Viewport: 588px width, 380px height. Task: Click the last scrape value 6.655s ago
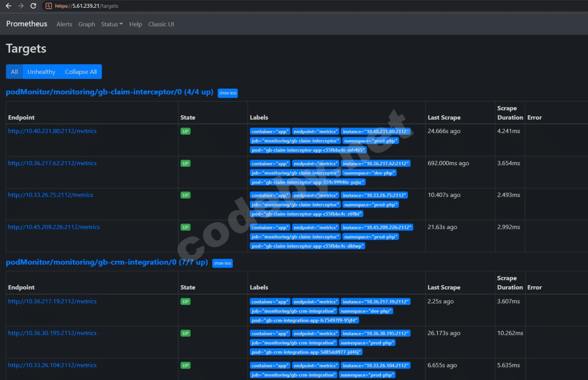click(x=442, y=365)
